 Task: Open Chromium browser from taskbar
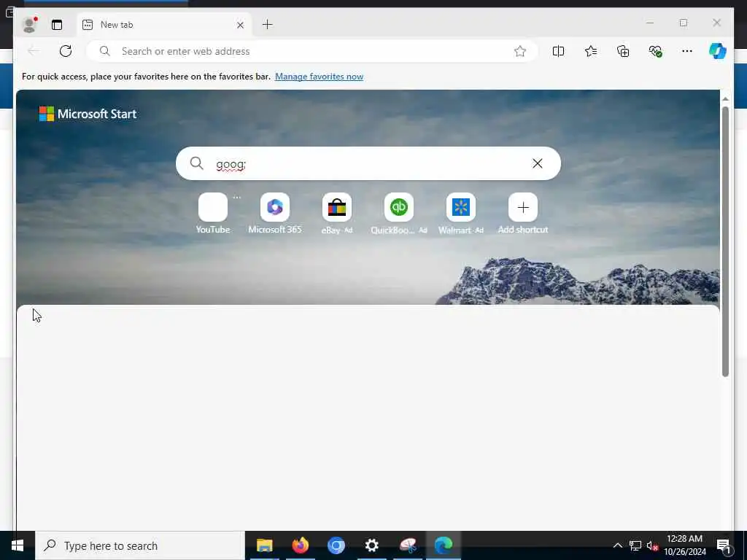click(x=336, y=545)
